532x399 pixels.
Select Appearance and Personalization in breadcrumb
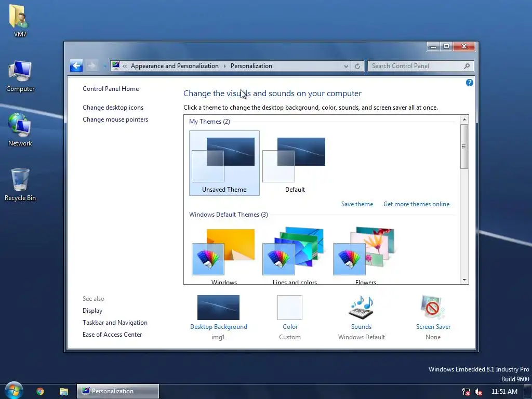coord(175,66)
